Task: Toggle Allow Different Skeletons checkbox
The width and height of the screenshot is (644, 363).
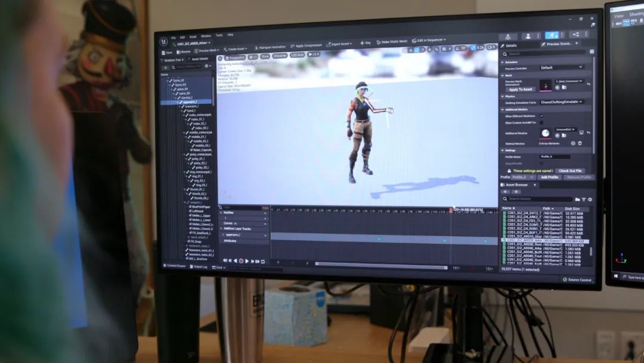Action: [x=541, y=116]
